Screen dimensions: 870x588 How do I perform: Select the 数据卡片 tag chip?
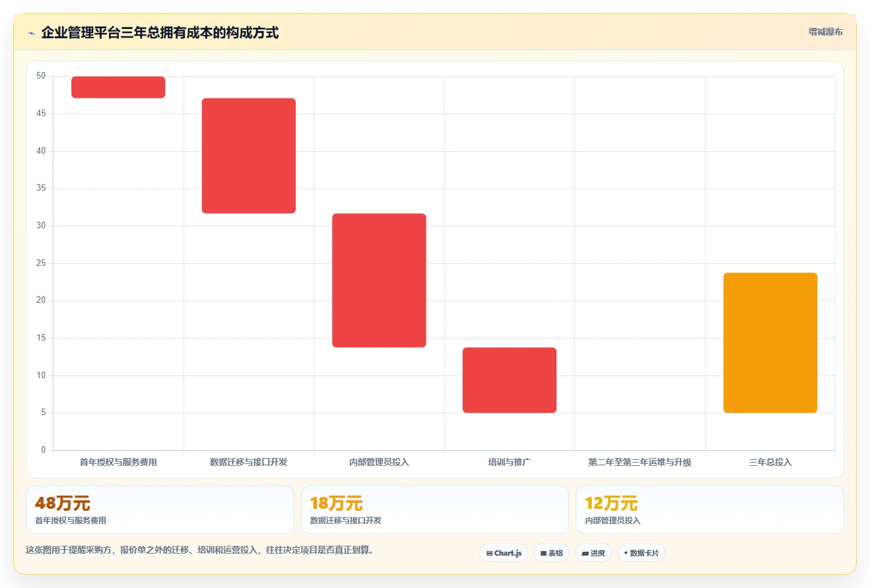641,553
